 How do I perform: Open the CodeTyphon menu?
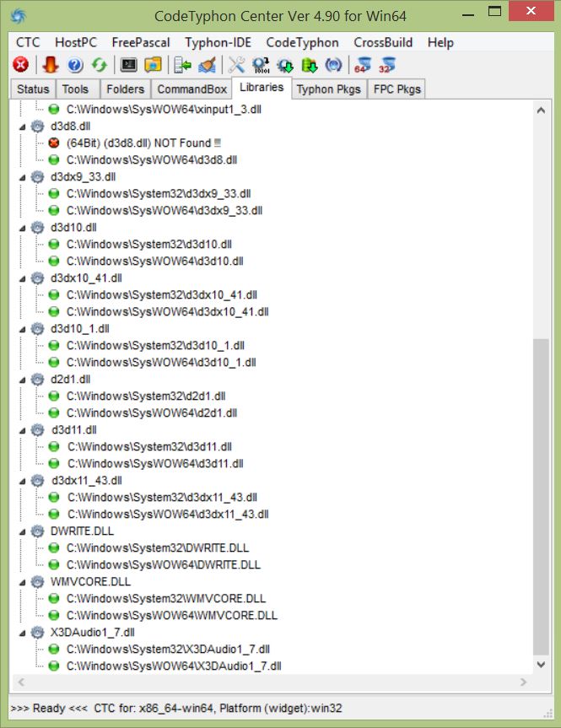click(x=302, y=42)
